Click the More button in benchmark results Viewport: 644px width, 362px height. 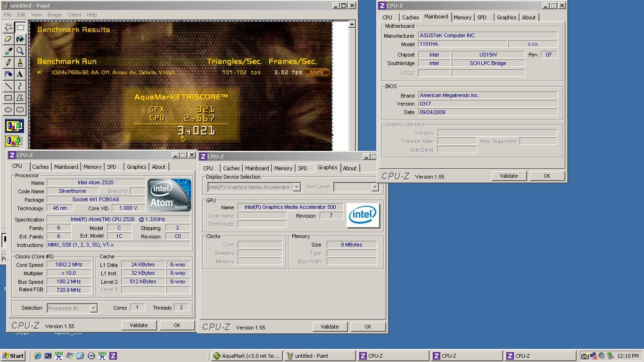point(317,72)
